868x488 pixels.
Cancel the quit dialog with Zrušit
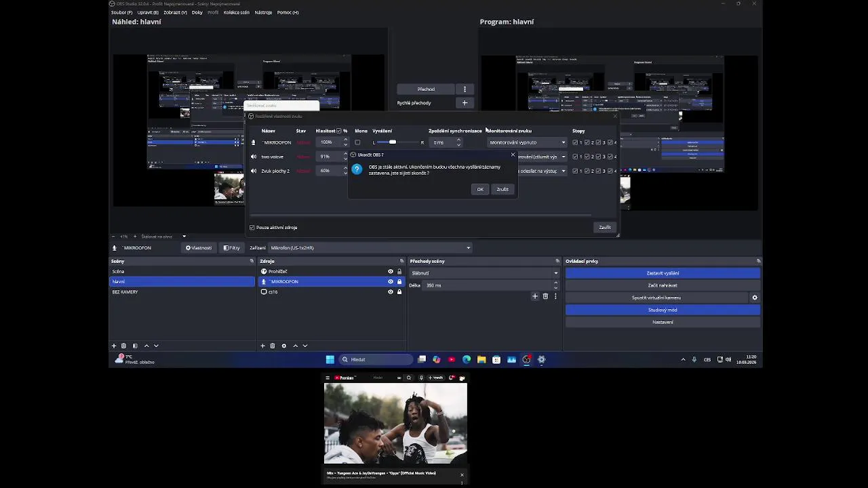502,189
